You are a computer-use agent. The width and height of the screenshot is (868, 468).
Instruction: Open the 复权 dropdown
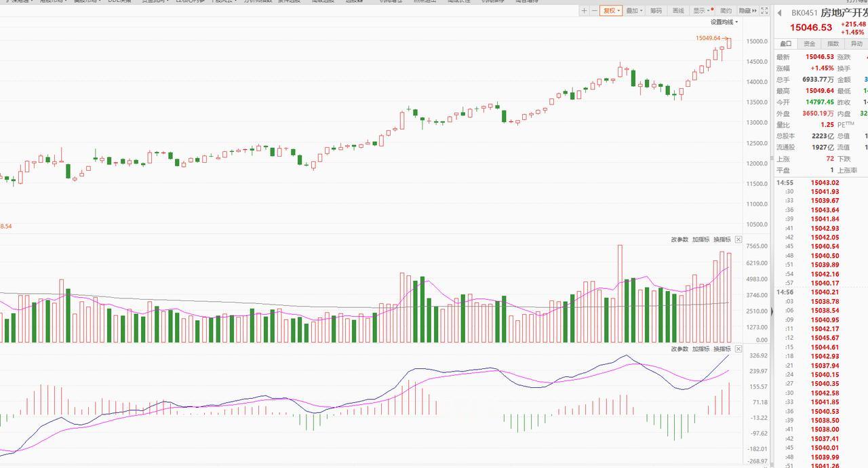click(x=610, y=11)
